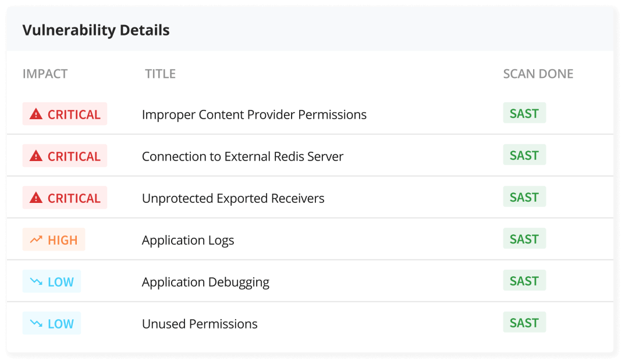Click the alert icon on the Unprotected Exported Receivers badge
The image size is (625, 364).
tap(35, 198)
